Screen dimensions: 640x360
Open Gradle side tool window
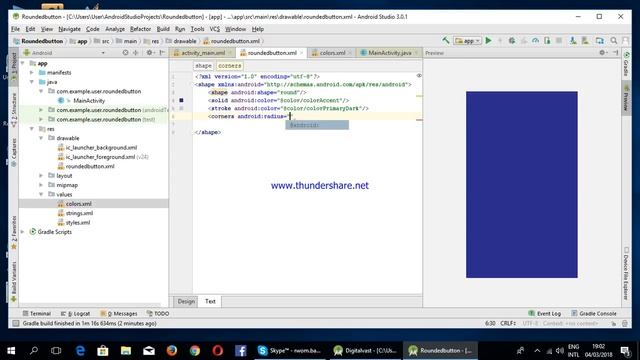click(x=626, y=64)
